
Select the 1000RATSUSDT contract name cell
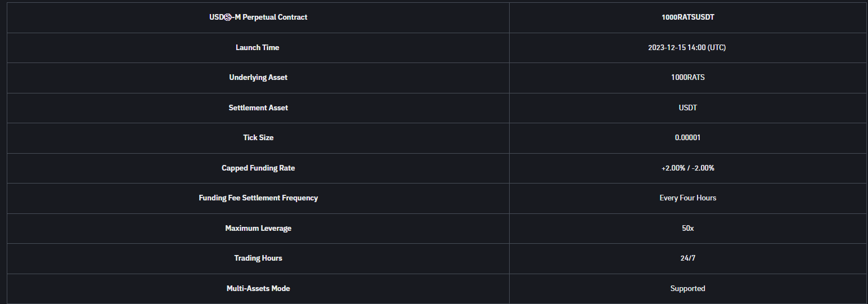[x=687, y=17]
